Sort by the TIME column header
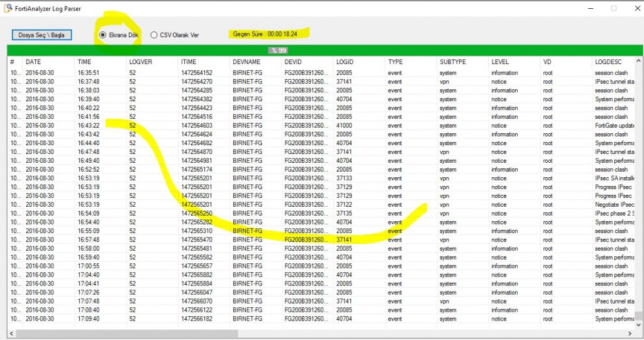This screenshot has width=644, height=340. pos(84,62)
